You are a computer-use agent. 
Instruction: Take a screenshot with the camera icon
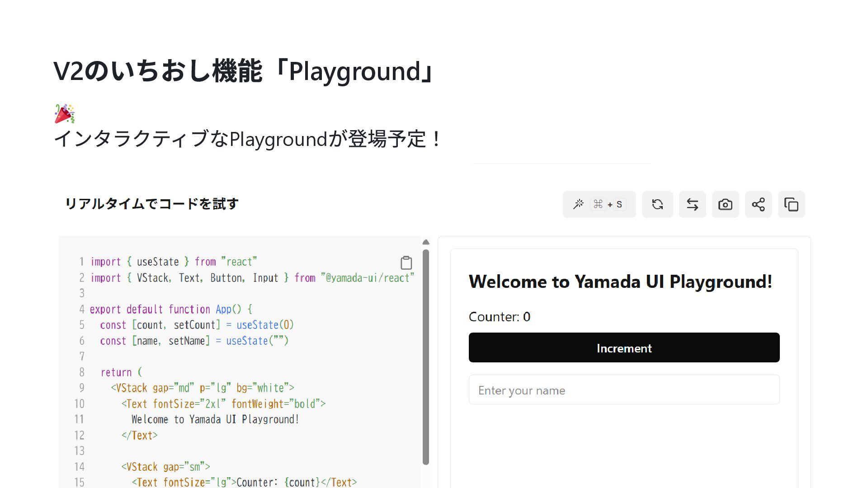point(725,204)
